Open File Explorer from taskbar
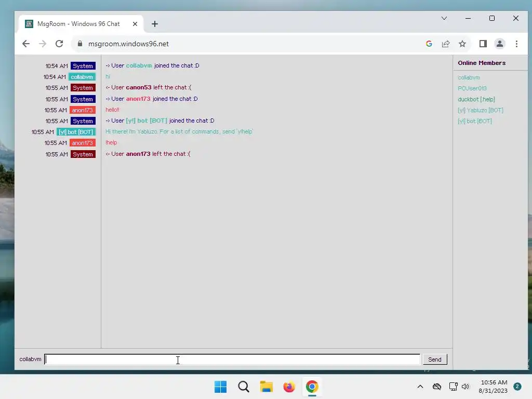The width and height of the screenshot is (532, 399). coord(267,387)
